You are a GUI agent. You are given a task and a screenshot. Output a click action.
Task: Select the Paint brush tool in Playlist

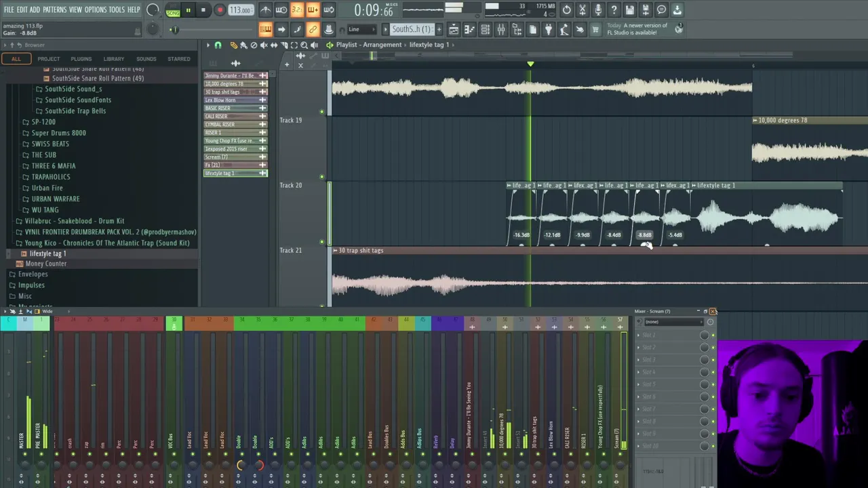243,45
